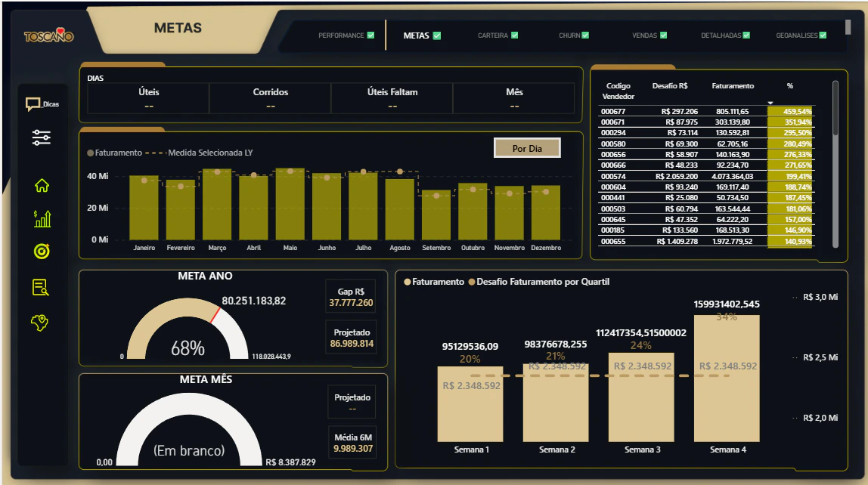
Task: Switch to the CHURN tab
Action: click(x=569, y=36)
